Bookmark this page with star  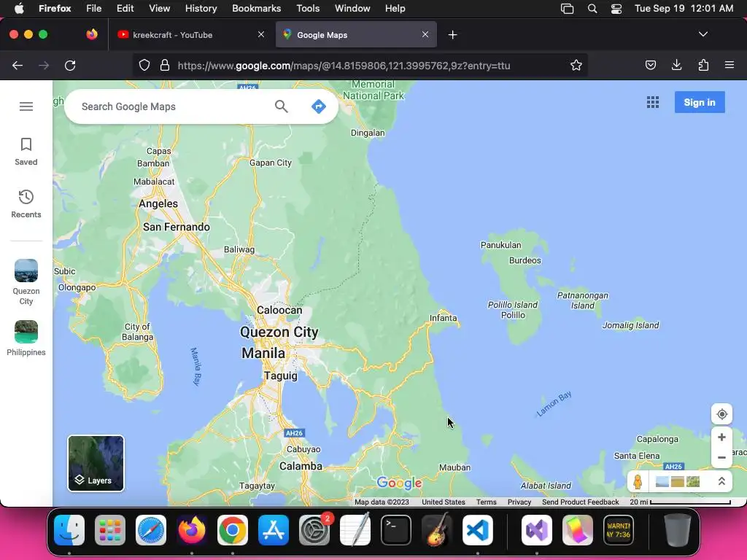click(x=576, y=65)
